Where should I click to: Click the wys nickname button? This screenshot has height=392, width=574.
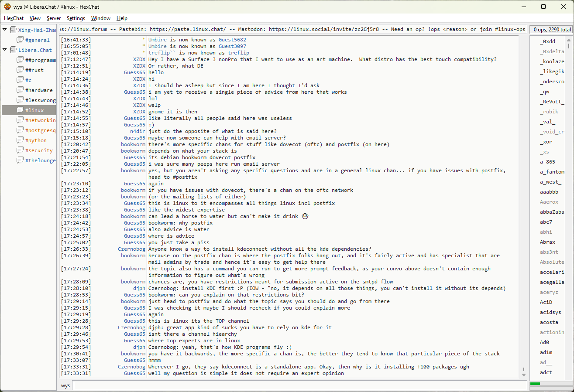click(x=65, y=385)
